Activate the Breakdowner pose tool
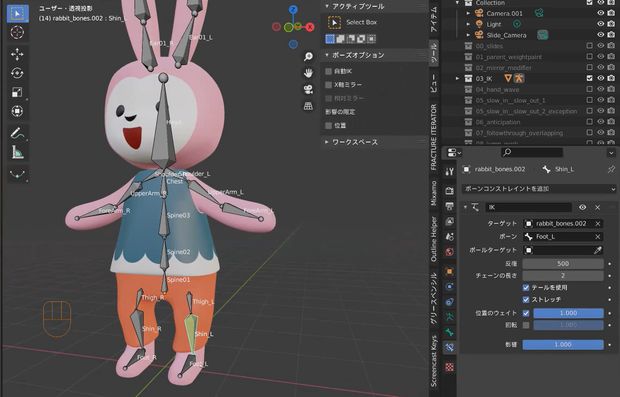The height and width of the screenshot is (397, 620). (x=17, y=174)
